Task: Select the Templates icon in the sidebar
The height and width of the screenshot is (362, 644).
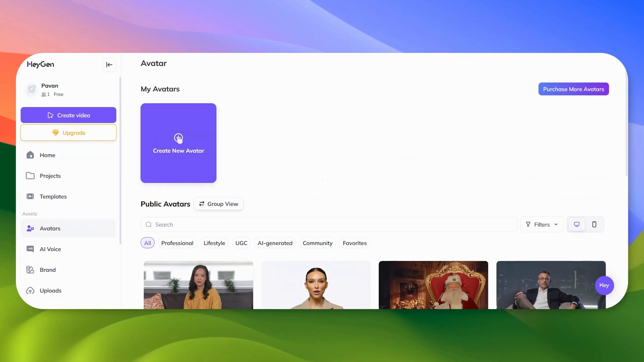Action: tap(30, 196)
